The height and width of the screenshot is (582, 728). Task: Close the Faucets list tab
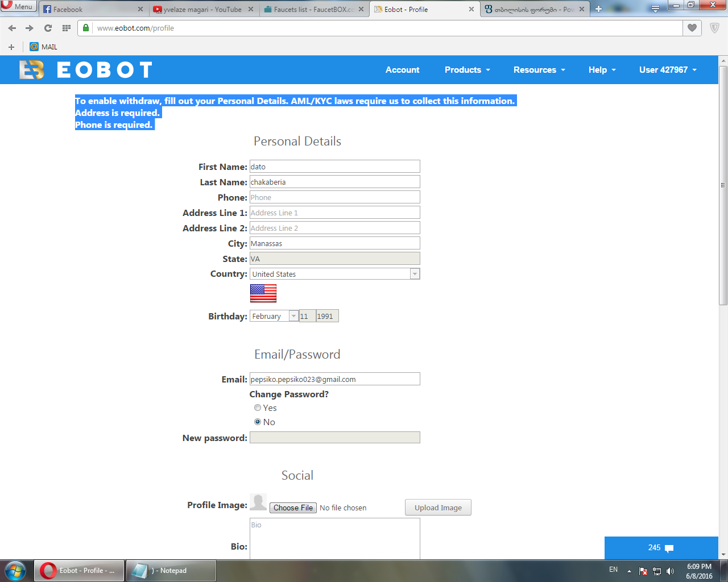click(361, 9)
